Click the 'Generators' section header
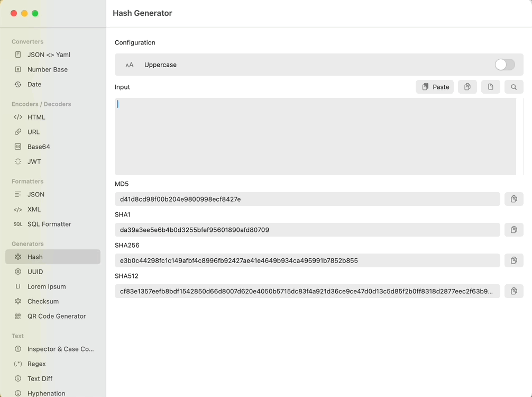The width and height of the screenshot is (532, 397). (27, 244)
